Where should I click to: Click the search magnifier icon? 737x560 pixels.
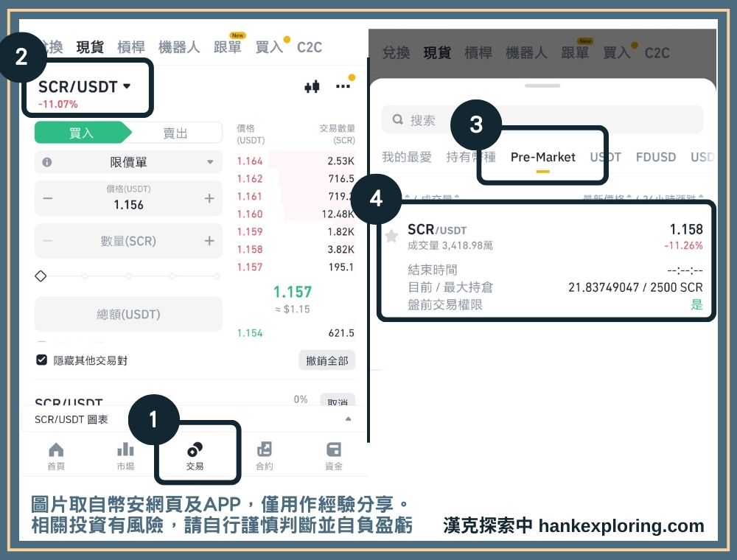click(x=398, y=119)
